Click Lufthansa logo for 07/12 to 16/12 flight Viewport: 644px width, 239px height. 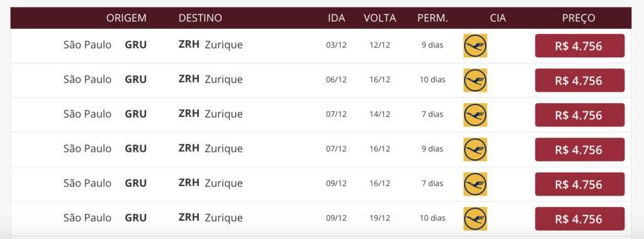click(475, 150)
